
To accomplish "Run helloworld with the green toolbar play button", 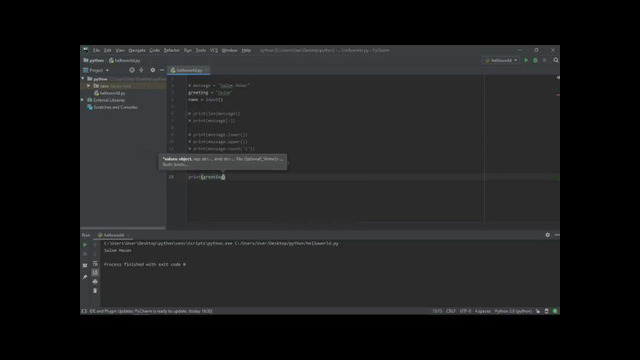I will 526,60.
